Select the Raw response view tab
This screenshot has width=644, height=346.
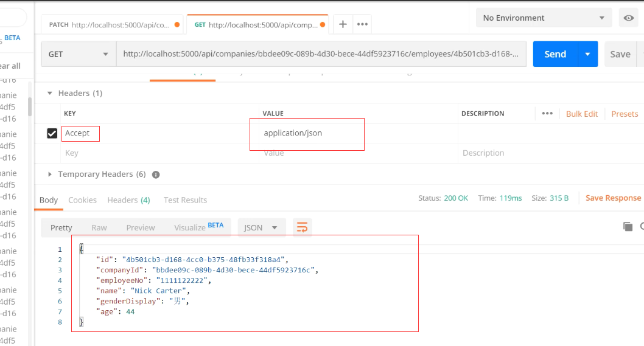(x=99, y=227)
